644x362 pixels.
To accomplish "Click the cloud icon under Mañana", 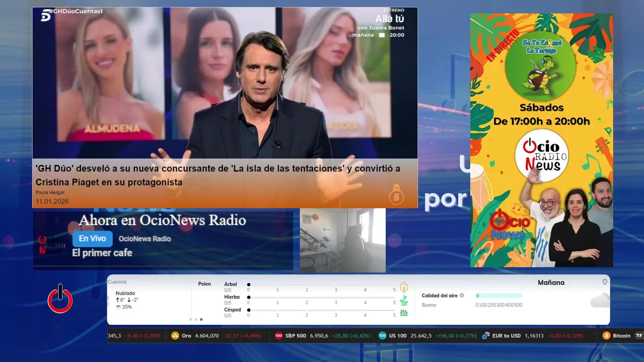I will [x=600, y=300].
